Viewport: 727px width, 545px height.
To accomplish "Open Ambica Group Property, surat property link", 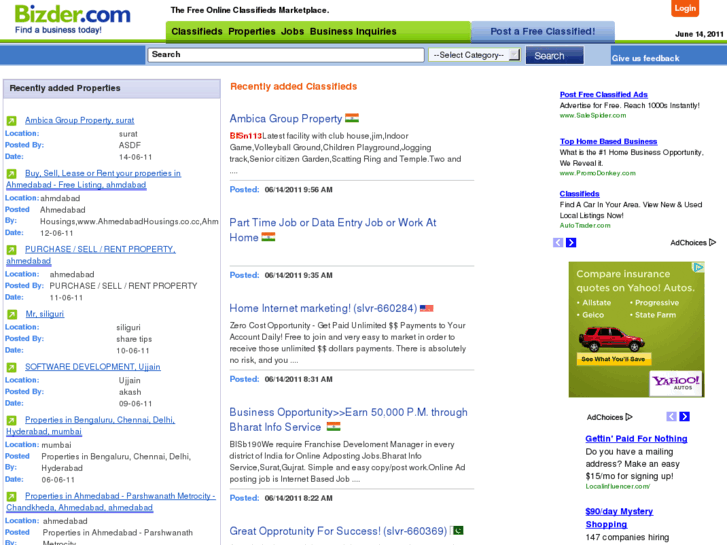I will [x=79, y=121].
